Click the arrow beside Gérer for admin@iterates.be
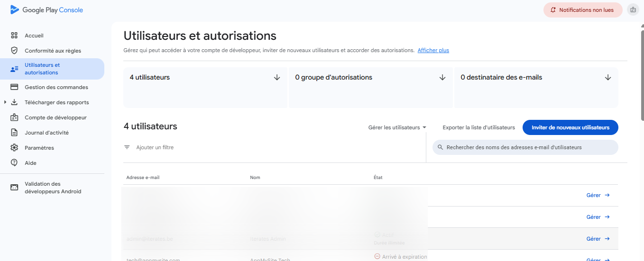 607,239
